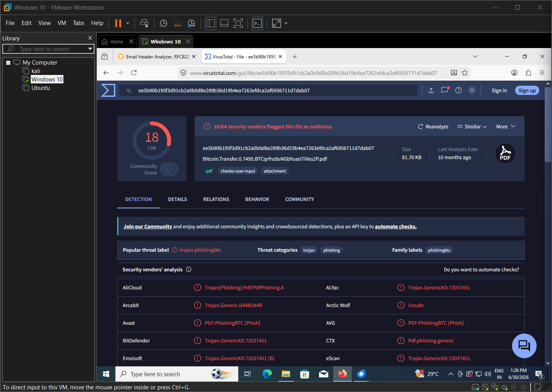
Task: Close the Windows 10 VM tab
Action: coord(188,42)
